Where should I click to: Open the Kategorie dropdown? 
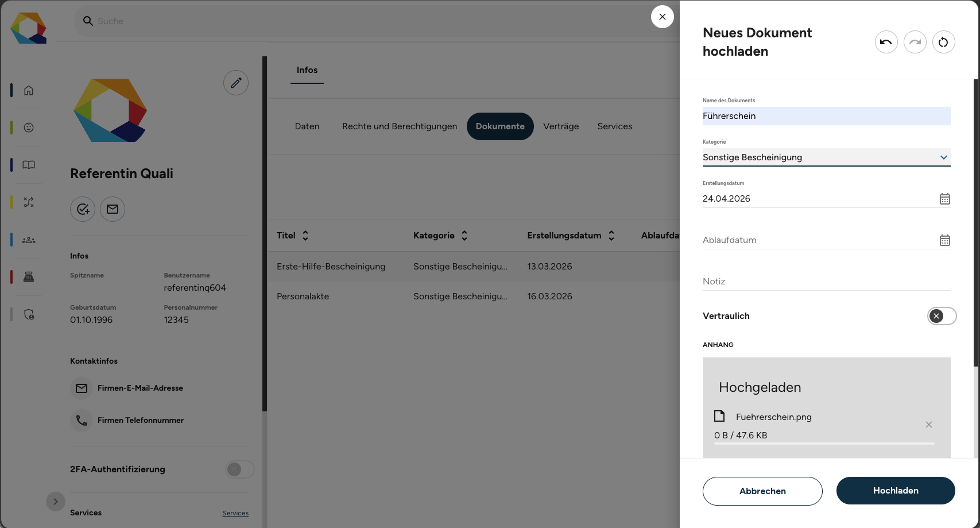[x=826, y=157]
